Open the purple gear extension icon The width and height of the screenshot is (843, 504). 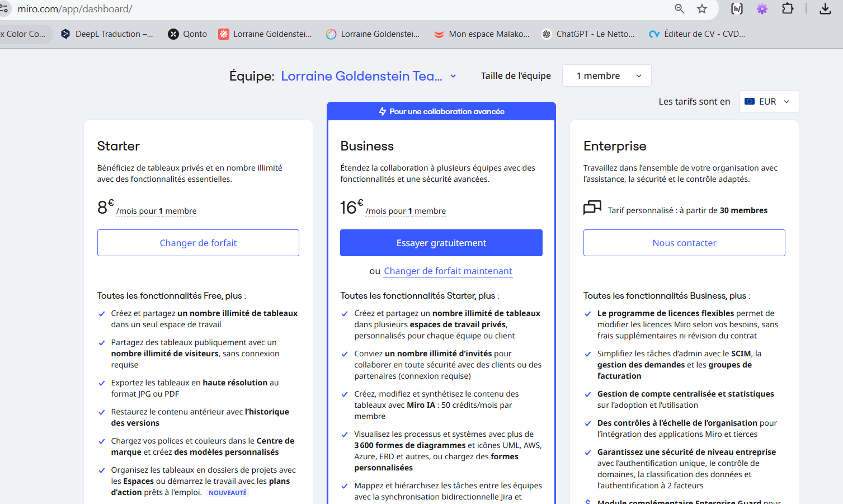[x=762, y=8]
